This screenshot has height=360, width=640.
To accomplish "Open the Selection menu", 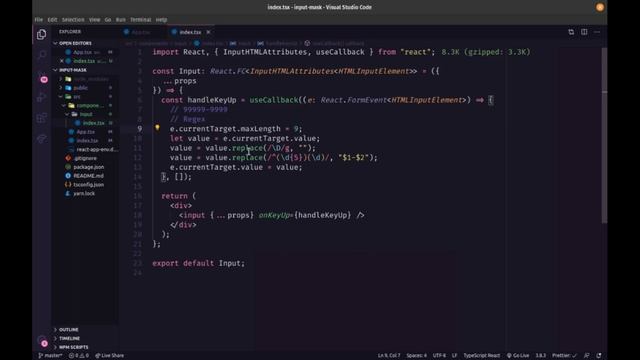I will [x=73, y=20].
